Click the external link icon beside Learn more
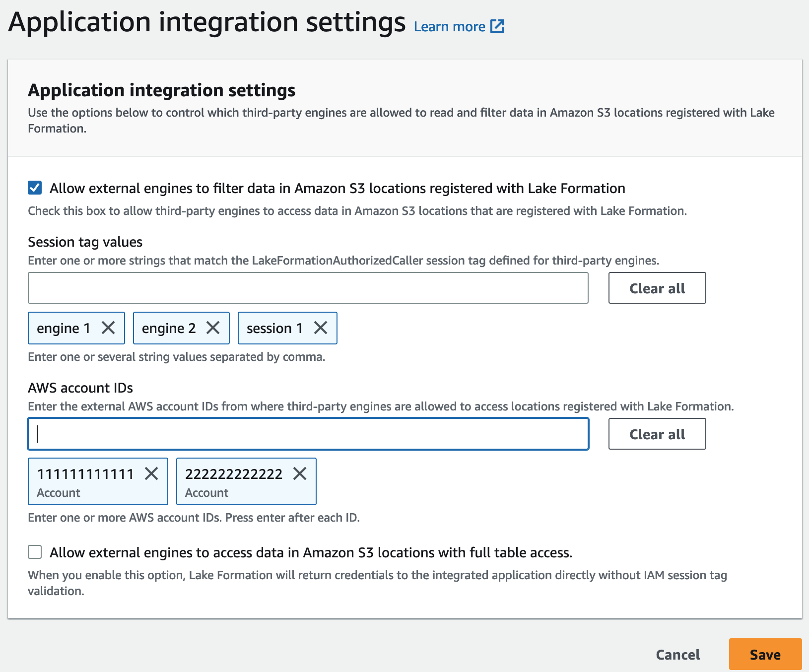The width and height of the screenshot is (809, 672). pyautogui.click(x=498, y=26)
